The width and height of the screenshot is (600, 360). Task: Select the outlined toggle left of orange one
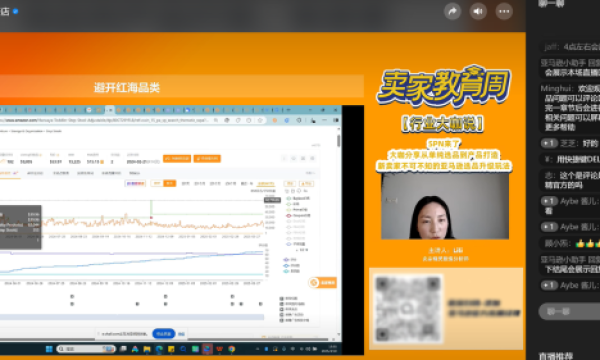[157, 184]
